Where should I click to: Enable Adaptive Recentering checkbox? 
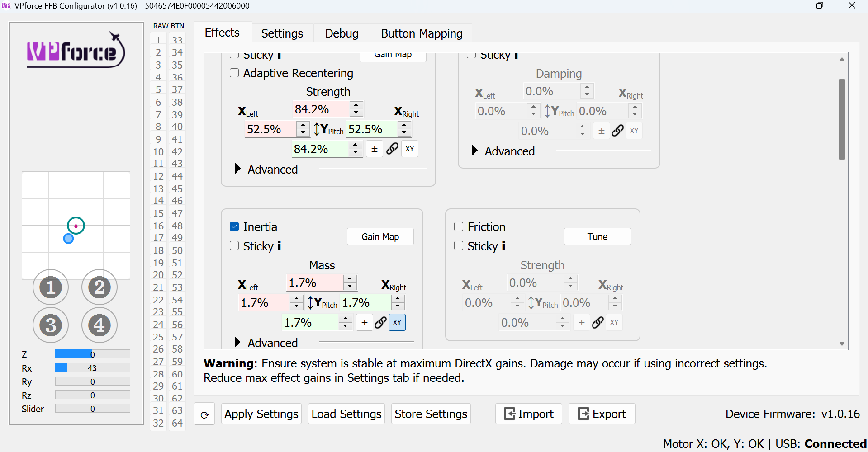coord(234,73)
